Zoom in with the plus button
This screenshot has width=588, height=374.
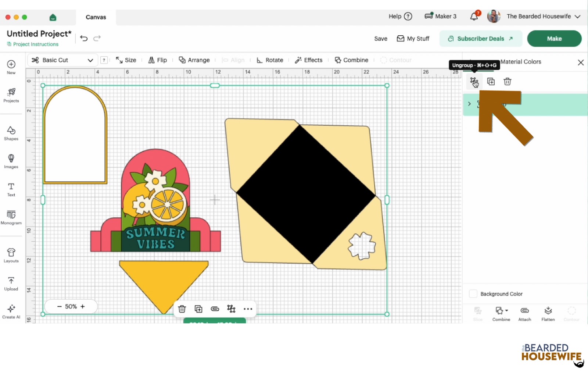83,306
